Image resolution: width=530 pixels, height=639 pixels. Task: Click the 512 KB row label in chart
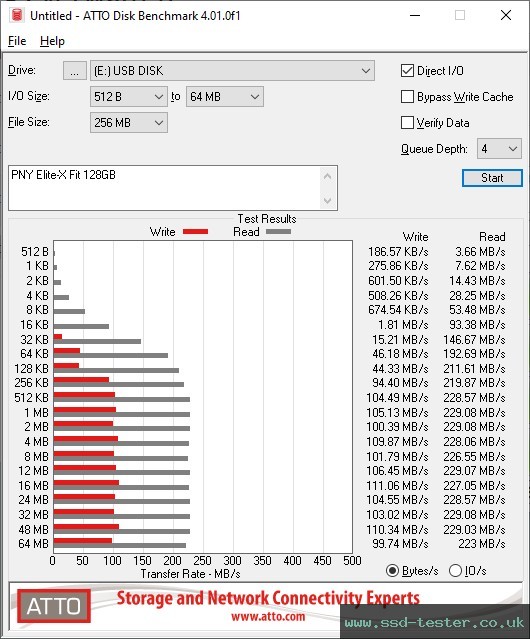[x=31, y=398]
